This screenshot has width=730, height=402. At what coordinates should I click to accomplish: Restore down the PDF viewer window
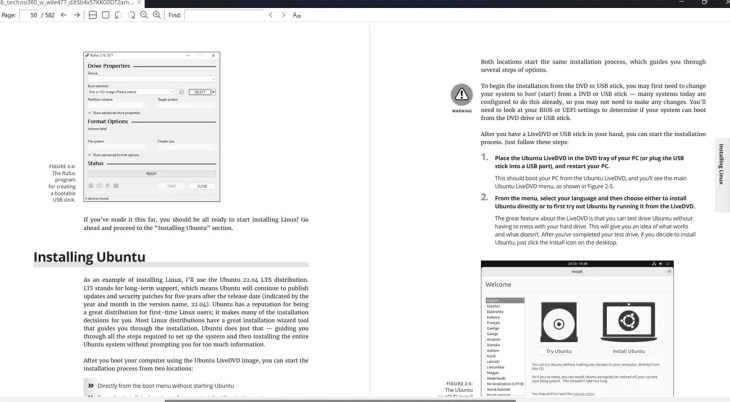coord(704,2)
